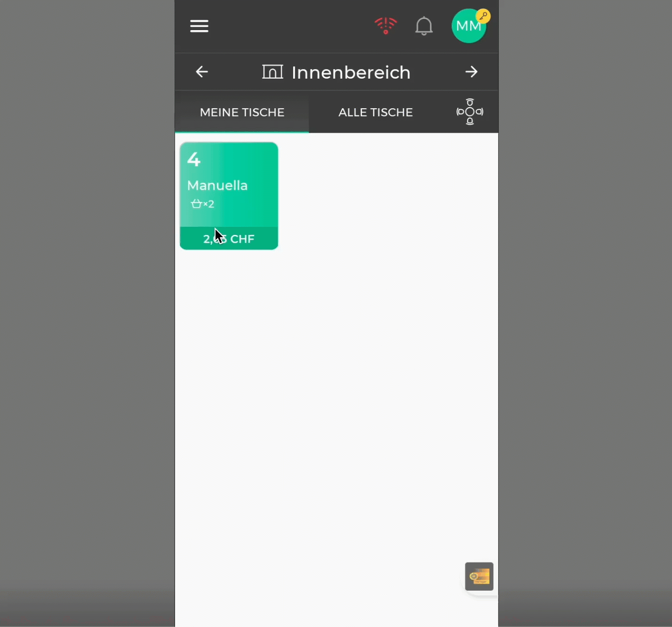Viewport: 672px width, 627px height.
Task: Click the Innenbereich area title
Action: click(x=351, y=72)
